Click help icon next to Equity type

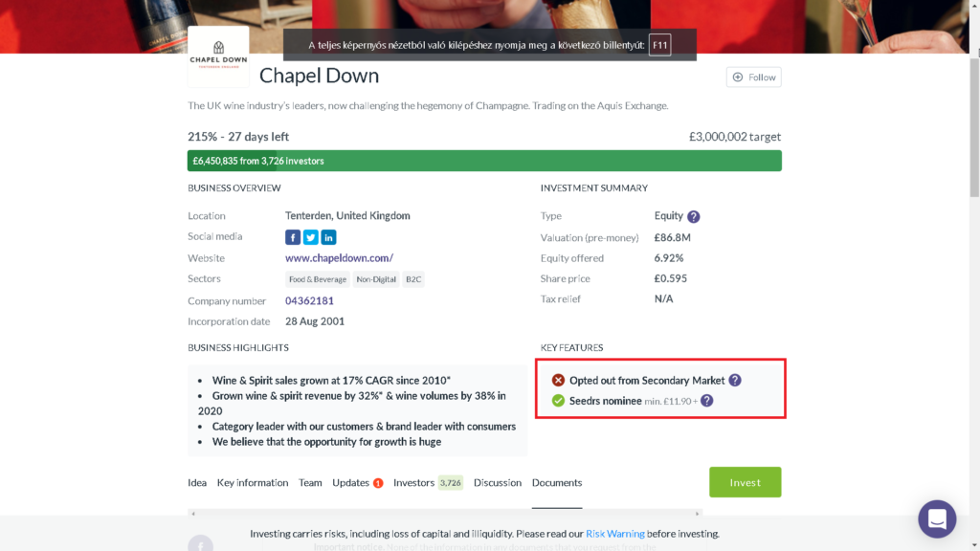(693, 216)
